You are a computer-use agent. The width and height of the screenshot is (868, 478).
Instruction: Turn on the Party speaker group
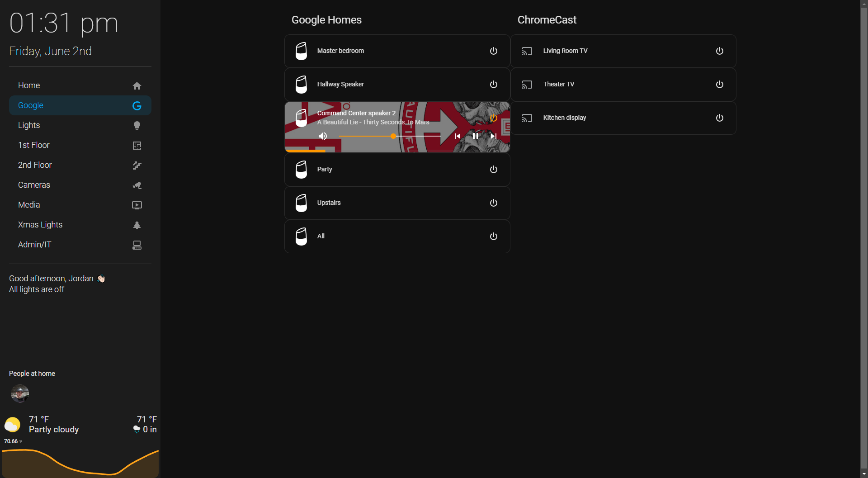pyautogui.click(x=493, y=169)
